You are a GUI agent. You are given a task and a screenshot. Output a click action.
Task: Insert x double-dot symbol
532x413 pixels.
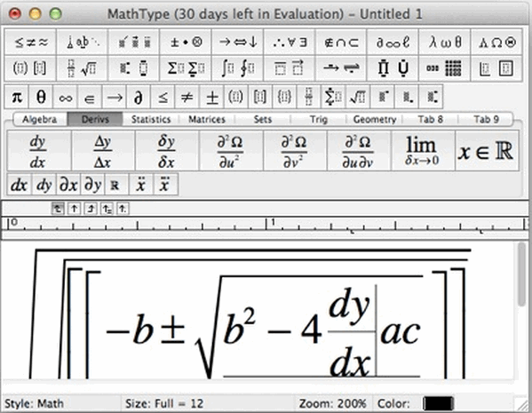click(x=140, y=185)
